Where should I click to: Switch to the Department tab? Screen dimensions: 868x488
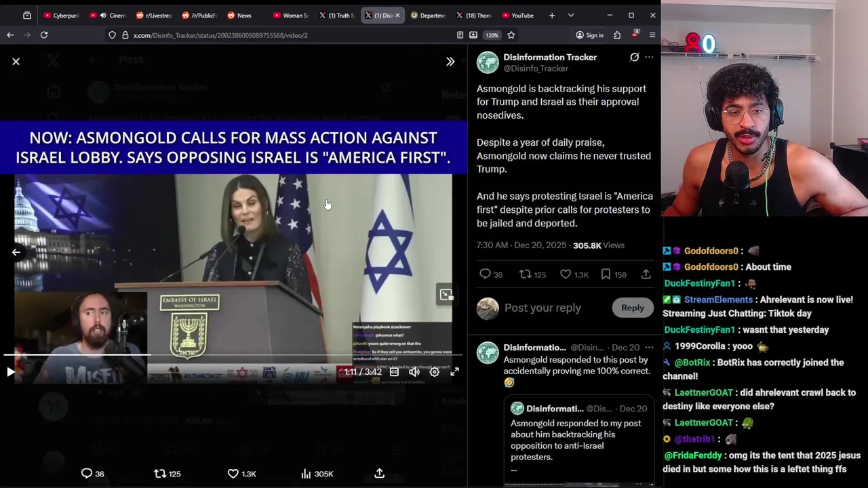428,15
